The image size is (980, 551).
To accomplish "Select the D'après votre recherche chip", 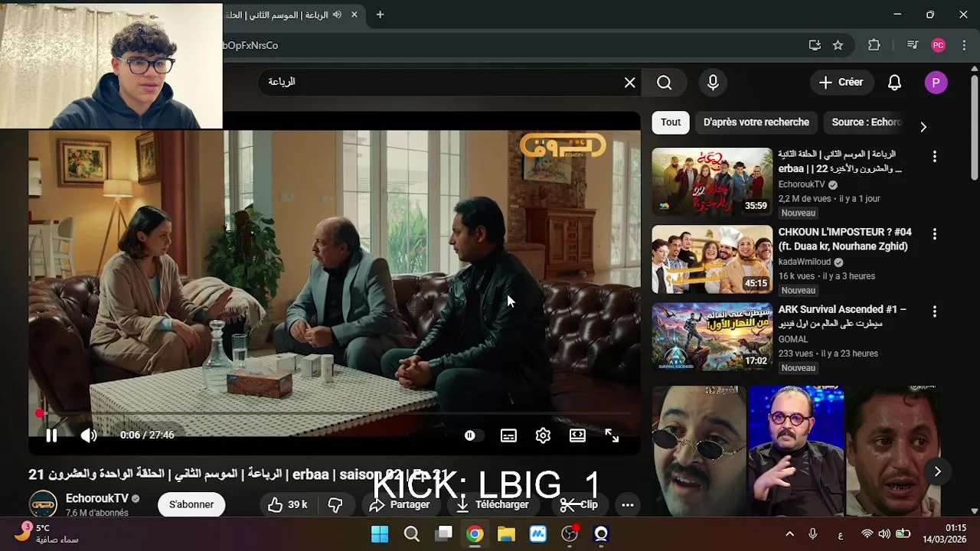I will (756, 122).
